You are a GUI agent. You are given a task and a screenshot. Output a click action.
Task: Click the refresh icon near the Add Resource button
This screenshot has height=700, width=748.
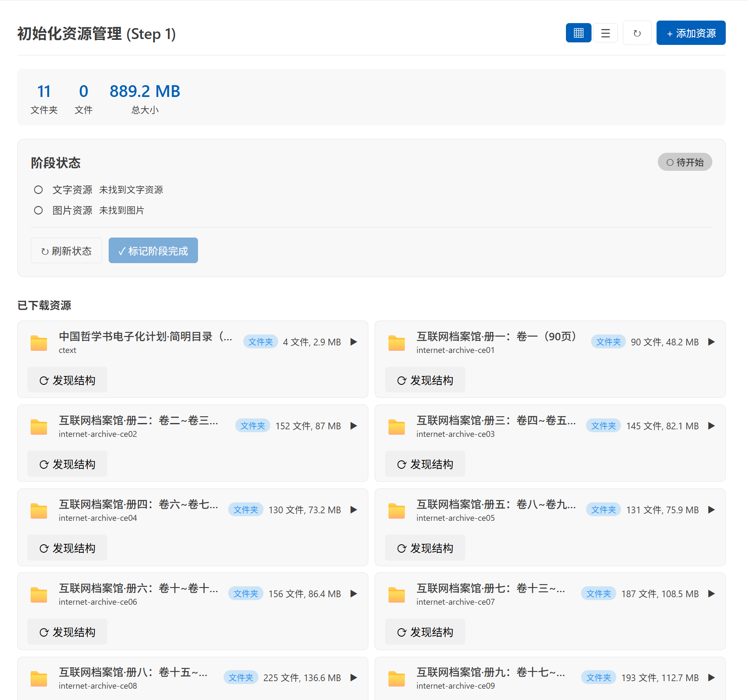(637, 33)
